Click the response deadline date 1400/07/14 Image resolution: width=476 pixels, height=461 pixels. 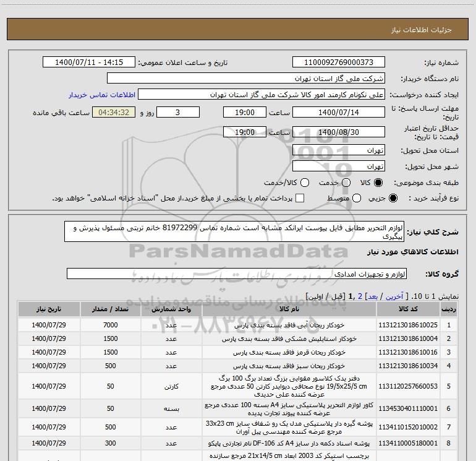click(339, 112)
